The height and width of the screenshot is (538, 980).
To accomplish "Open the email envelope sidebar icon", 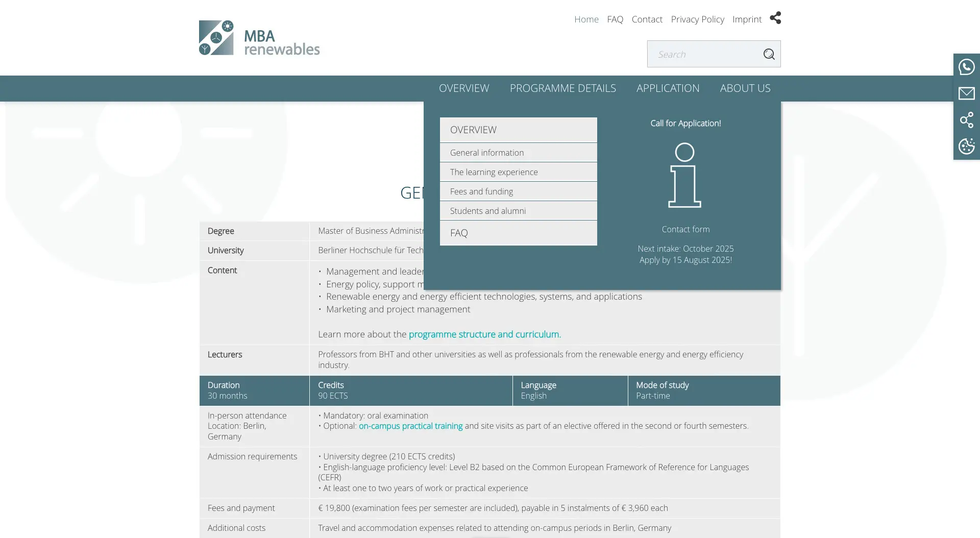I will pyautogui.click(x=966, y=93).
